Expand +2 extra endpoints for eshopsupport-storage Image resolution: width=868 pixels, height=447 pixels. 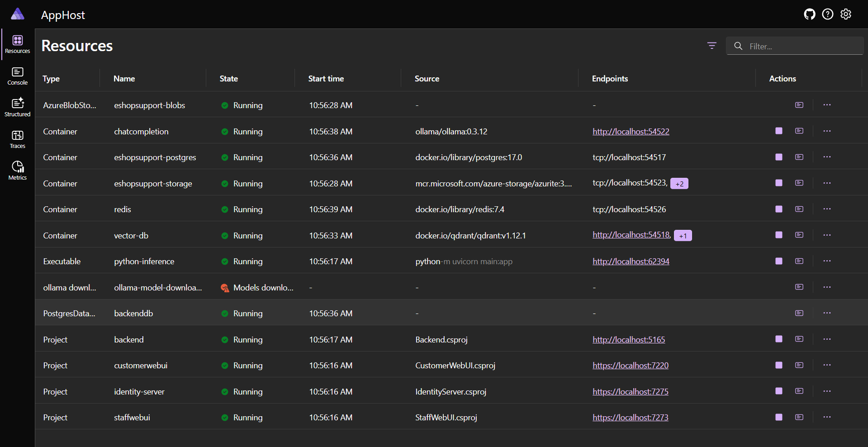(x=679, y=184)
